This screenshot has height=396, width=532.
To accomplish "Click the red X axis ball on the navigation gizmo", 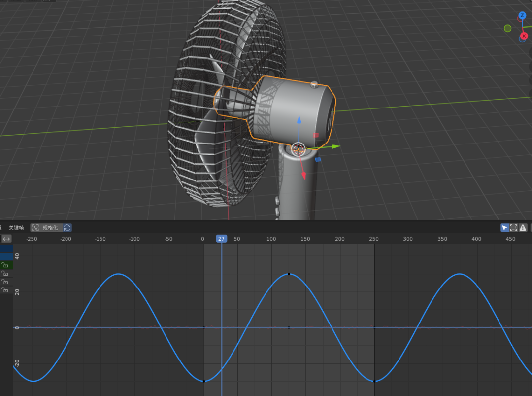I will (524, 36).
